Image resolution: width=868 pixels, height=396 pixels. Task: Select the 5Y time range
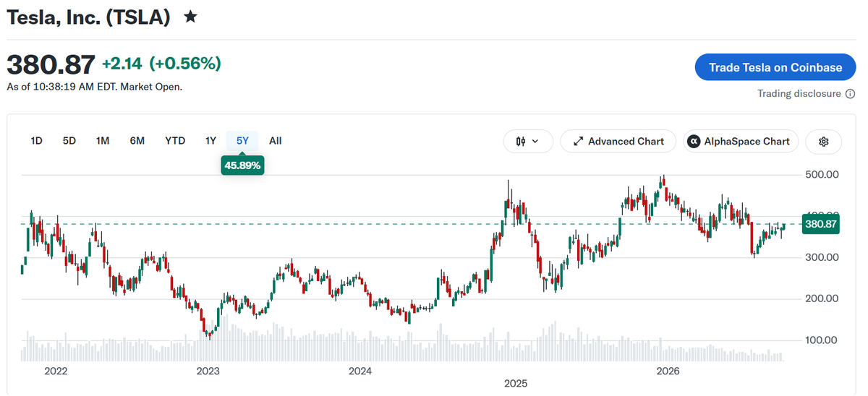[x=242, y=141]
